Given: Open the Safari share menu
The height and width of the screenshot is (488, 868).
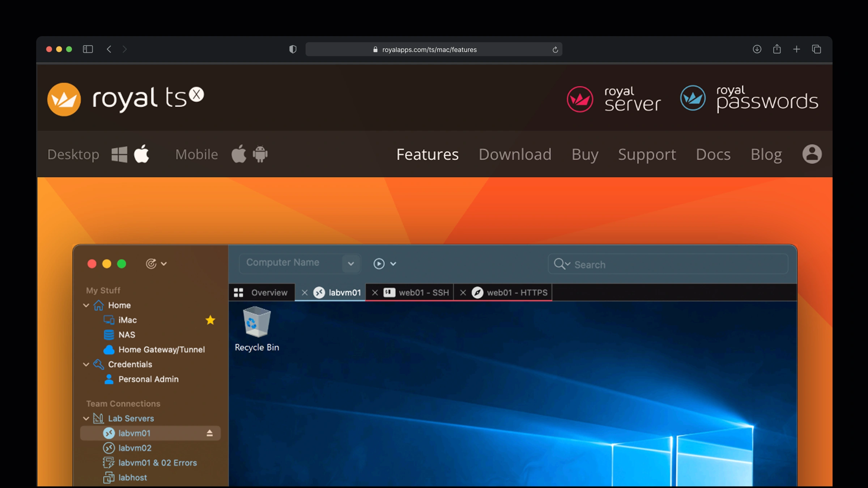Looking at the screenshot, I should pos(777,49).
